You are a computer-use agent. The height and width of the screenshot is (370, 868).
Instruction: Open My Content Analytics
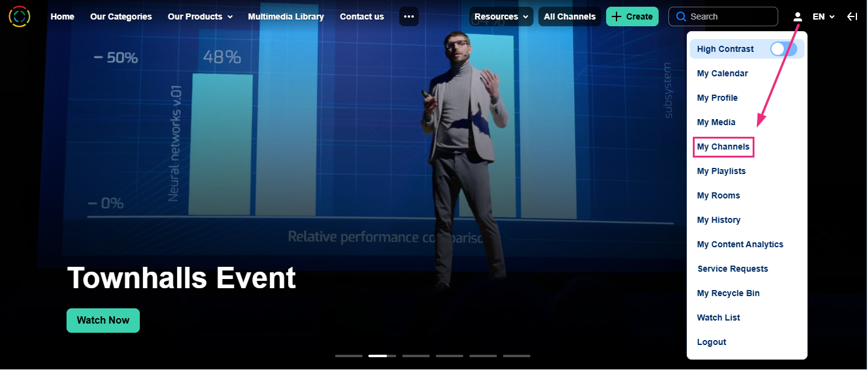coord(740,244)
